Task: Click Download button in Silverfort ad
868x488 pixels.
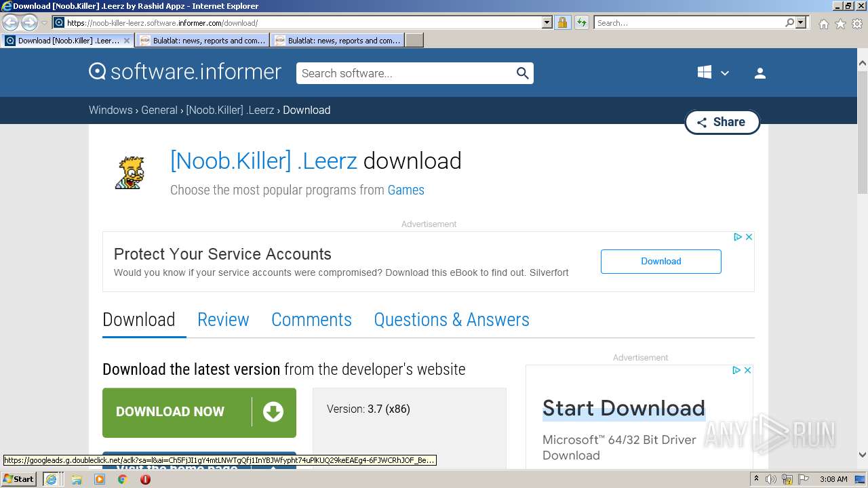Action: click(x=661, y=262)
